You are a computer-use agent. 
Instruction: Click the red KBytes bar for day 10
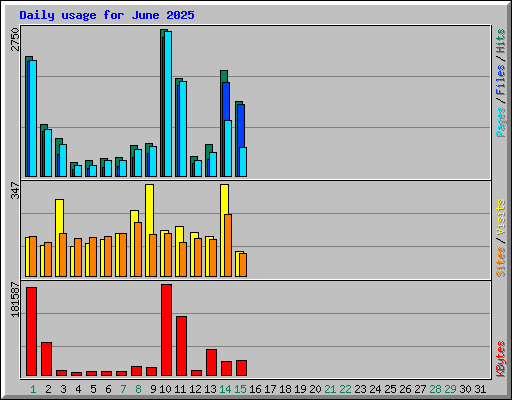coord(167,330)
